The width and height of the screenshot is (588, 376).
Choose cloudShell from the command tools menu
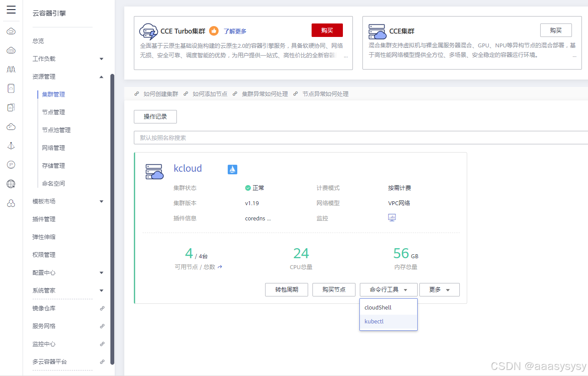click(378, 307)
